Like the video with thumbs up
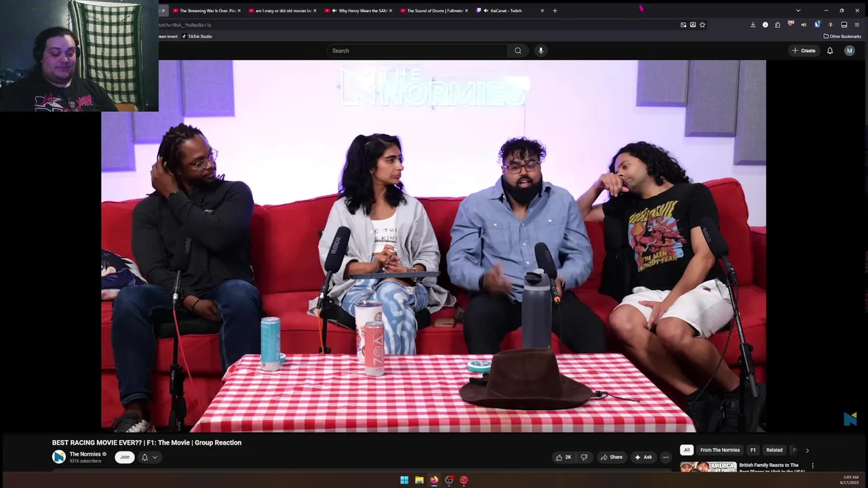 (564, 457)
